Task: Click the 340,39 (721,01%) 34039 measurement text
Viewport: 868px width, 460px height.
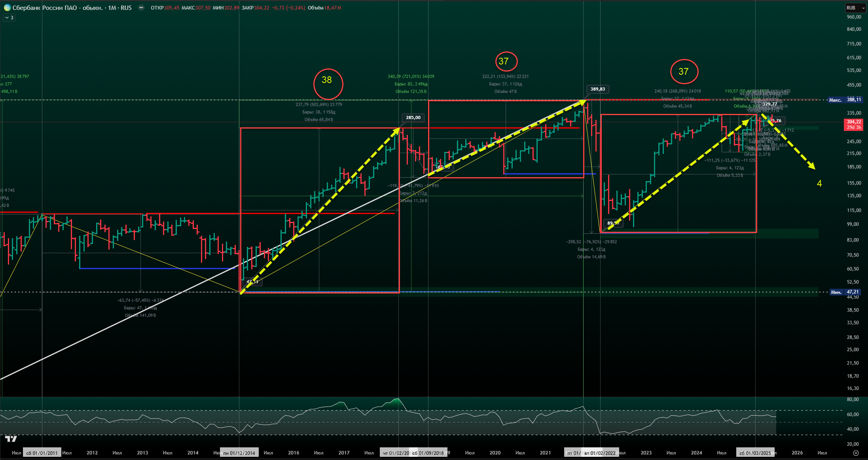Action: click(x=411, y=77)
